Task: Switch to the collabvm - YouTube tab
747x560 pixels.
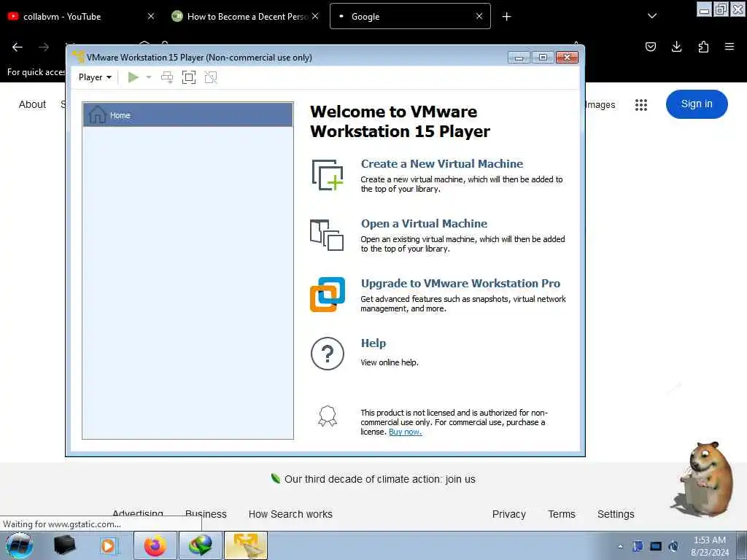Action: tap(81, 16)
